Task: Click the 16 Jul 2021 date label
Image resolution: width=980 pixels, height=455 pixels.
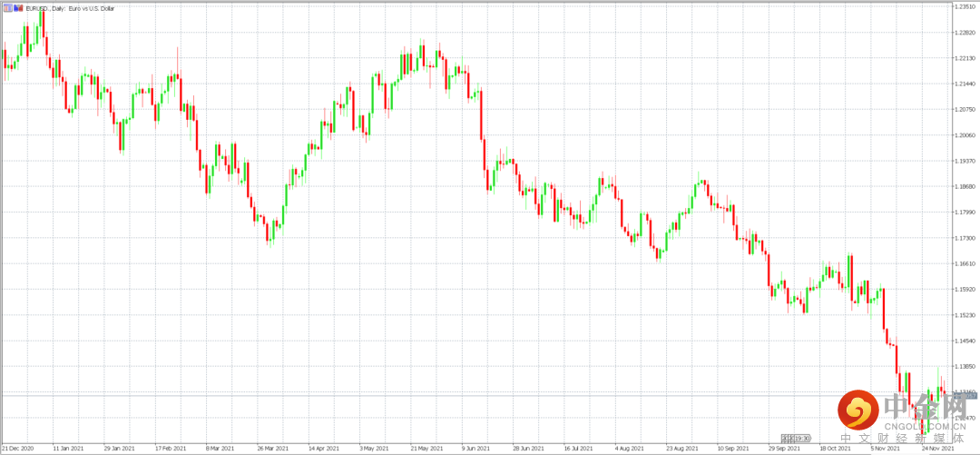Action: tap(579, 449)
